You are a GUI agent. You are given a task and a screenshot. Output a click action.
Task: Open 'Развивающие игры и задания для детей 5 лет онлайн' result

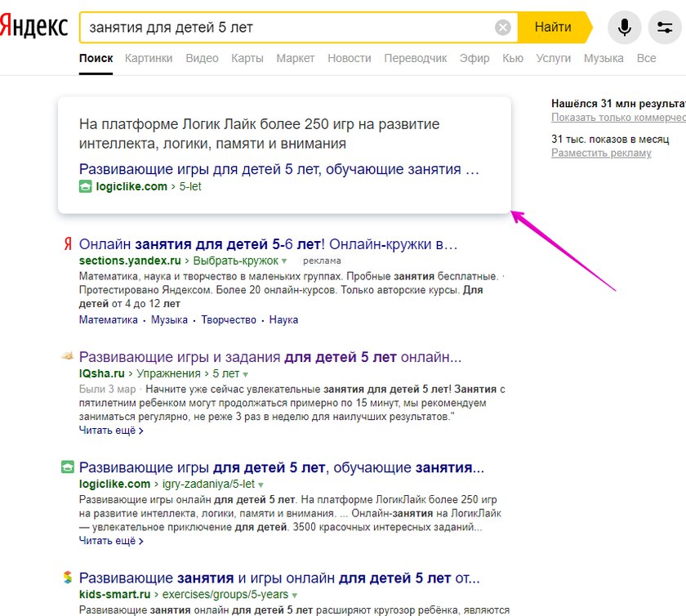point(270,357)
